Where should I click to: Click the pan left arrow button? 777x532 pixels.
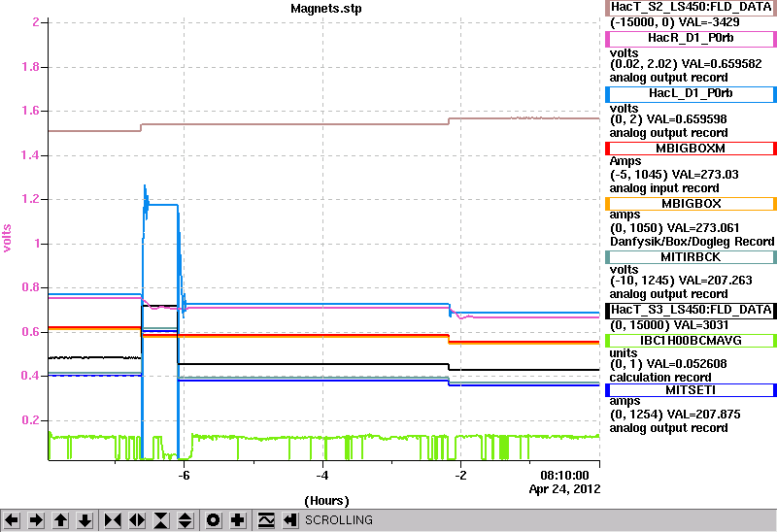(12, 520)
